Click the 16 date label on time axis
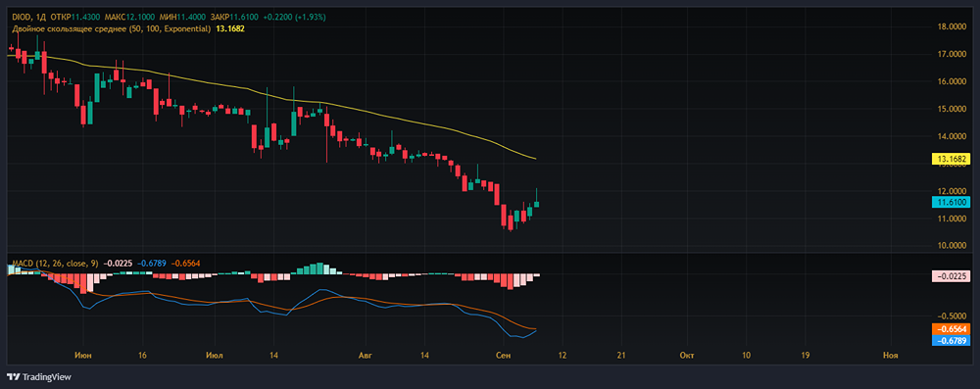The width and height of the screenshot is (980, 389). click(142, 356)
